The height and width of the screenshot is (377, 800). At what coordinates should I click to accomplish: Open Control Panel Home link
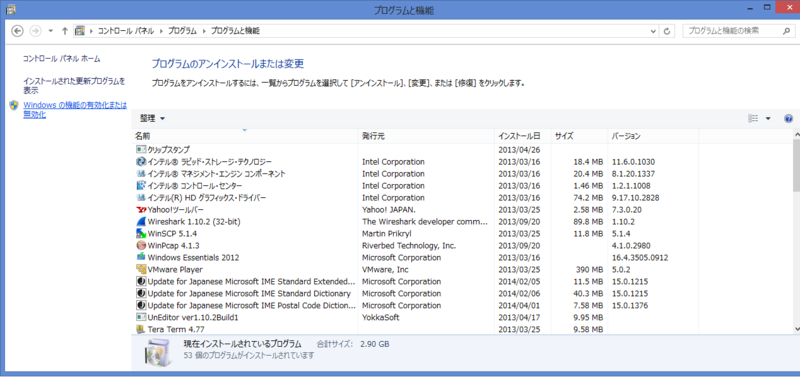pyautogui.click(x=62, y=59)
